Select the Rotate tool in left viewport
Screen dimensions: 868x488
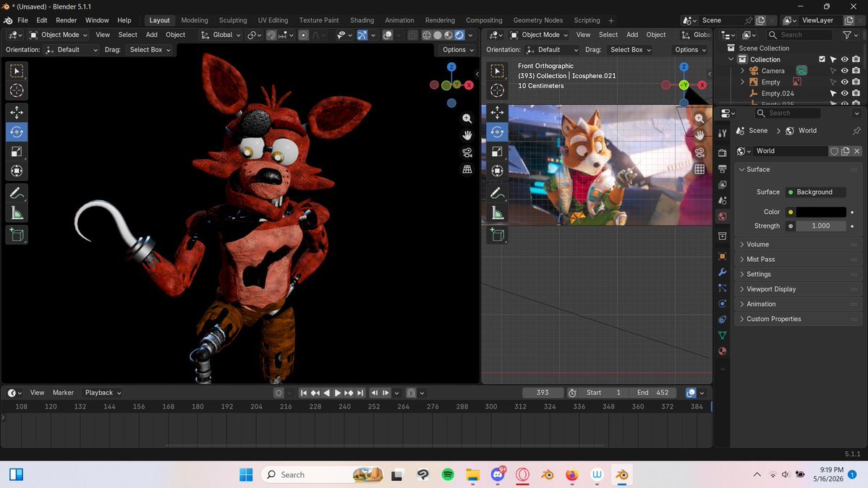point(17,132)
